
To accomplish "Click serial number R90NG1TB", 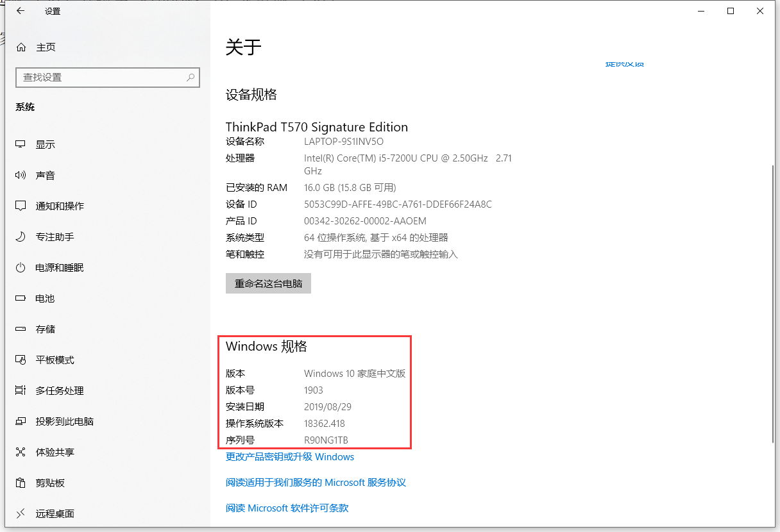I will (x=326, y=440).
